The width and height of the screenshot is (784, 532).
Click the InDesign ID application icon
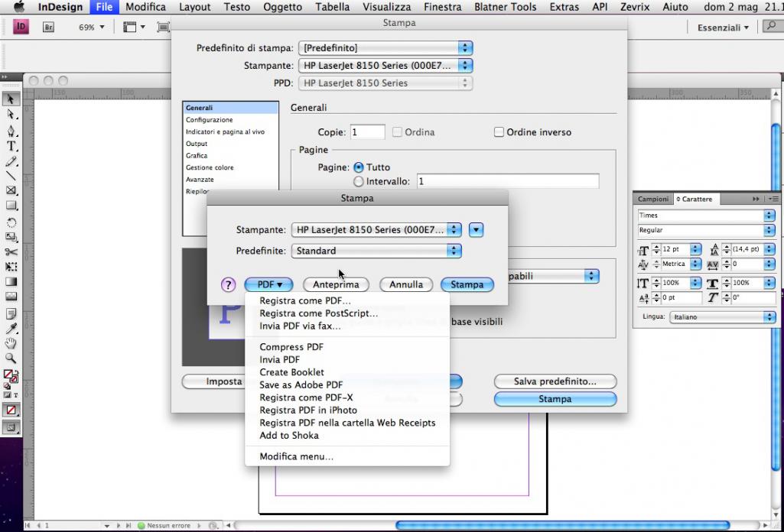coord(21,27)
